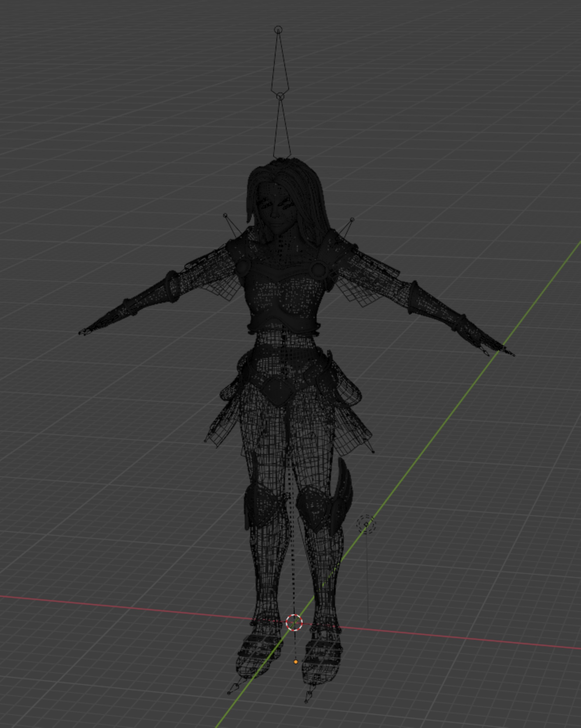Click the red-white 3D cursor at the feet
The image size is (581, 728).
294,622
